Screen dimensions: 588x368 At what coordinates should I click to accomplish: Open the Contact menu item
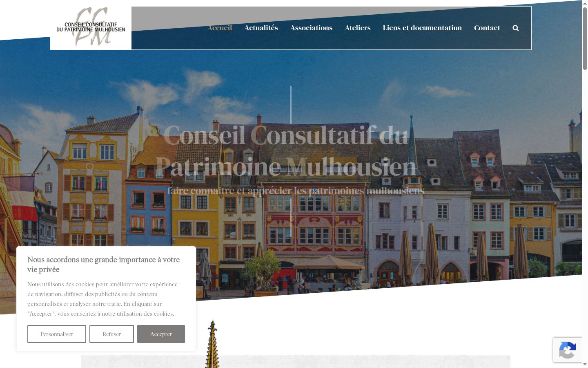tap(487, 28)
